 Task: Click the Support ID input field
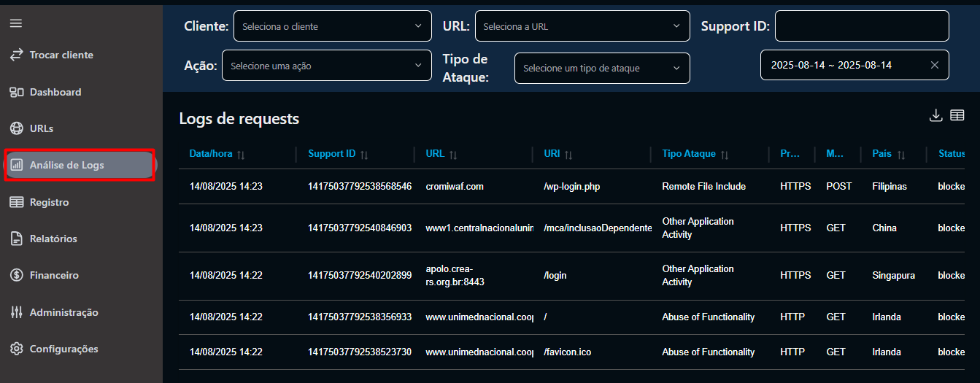tap(861, 26)
